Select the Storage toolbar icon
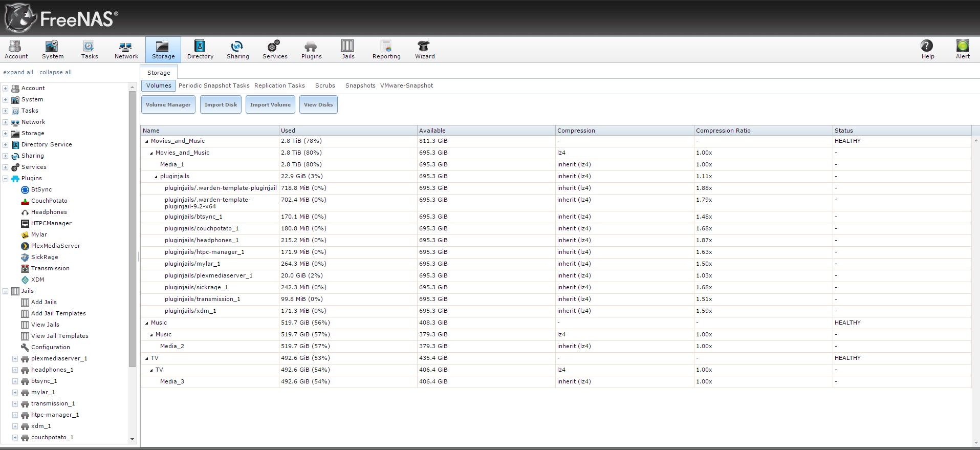This screenshot has width=980, height=450. [x=163, y=50]
